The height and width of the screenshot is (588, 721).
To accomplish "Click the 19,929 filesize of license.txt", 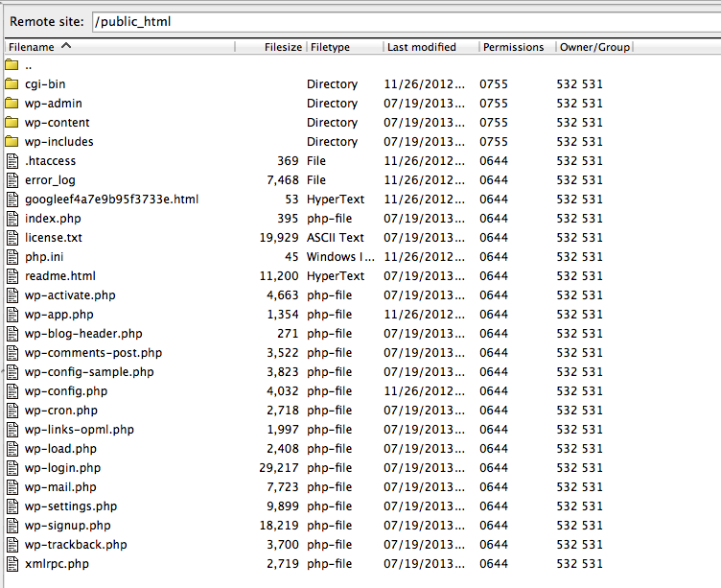I will tap(279, 238).
